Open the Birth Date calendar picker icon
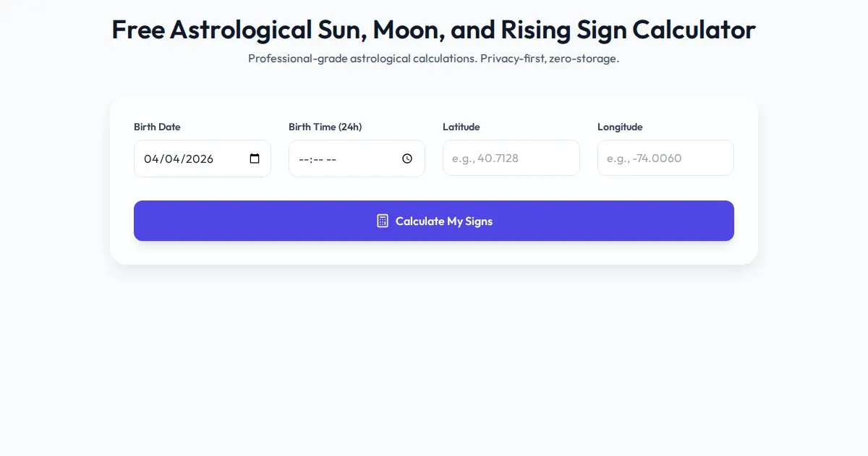868x456 pixels. point(255,159)
